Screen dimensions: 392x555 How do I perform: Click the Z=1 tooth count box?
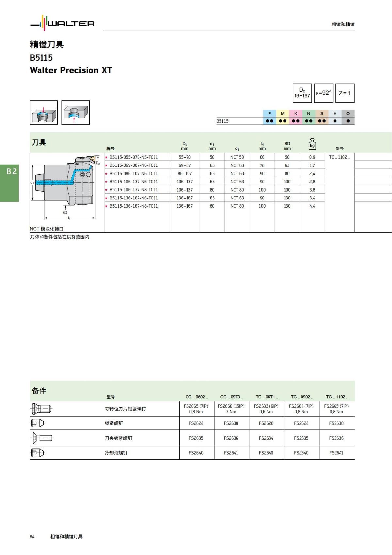click(x=345, y=93)
